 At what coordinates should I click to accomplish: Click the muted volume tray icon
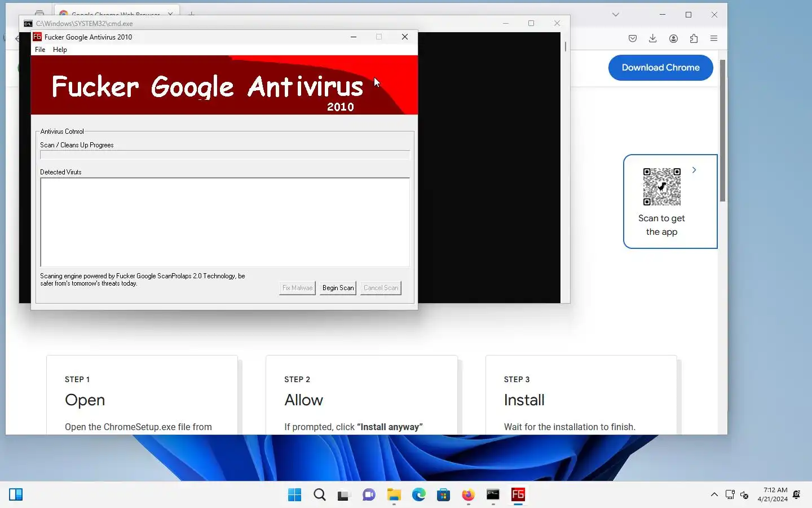[x=744, y=495]
